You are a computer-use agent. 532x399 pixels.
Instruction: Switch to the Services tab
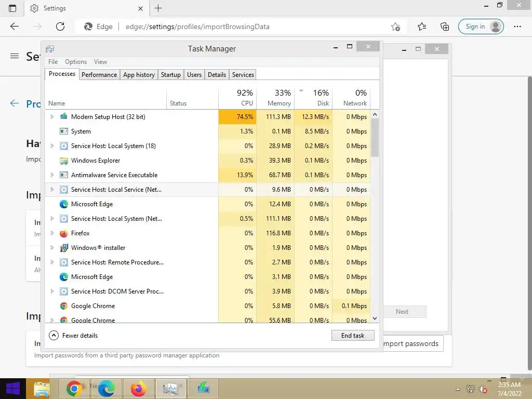click(243, 75)
